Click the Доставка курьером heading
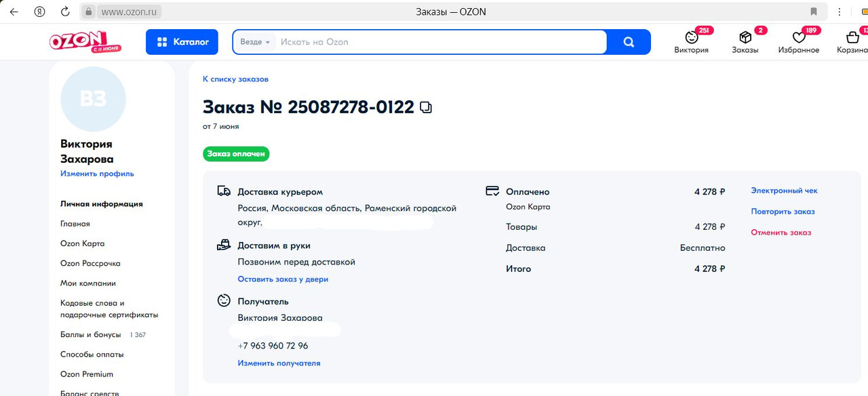 [x=280, y=192]
